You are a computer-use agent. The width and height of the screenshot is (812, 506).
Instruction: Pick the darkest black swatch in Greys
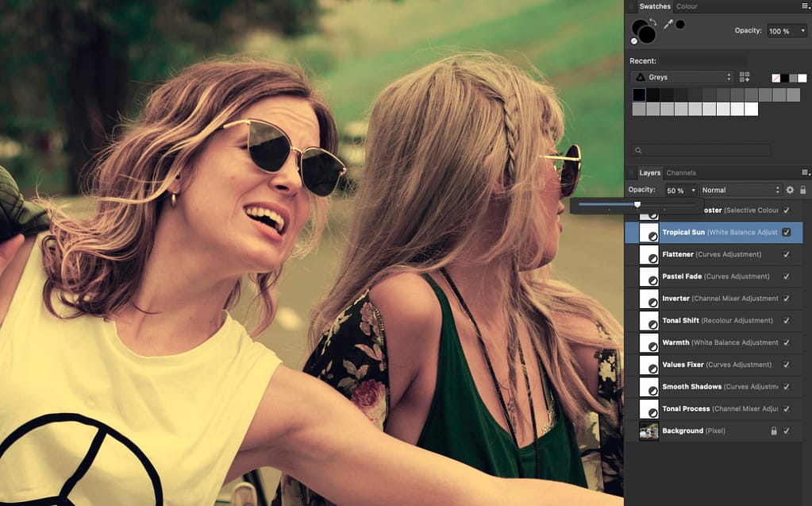tap(639, 95)
